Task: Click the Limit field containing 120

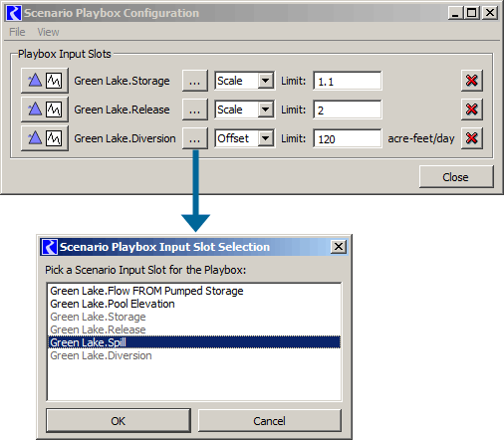Action: pos(348,138)
